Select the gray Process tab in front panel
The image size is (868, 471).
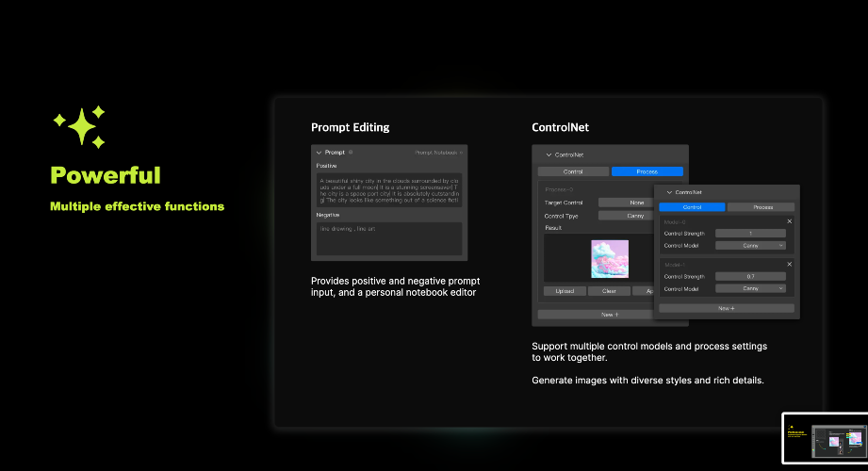(x=762, y=207)
